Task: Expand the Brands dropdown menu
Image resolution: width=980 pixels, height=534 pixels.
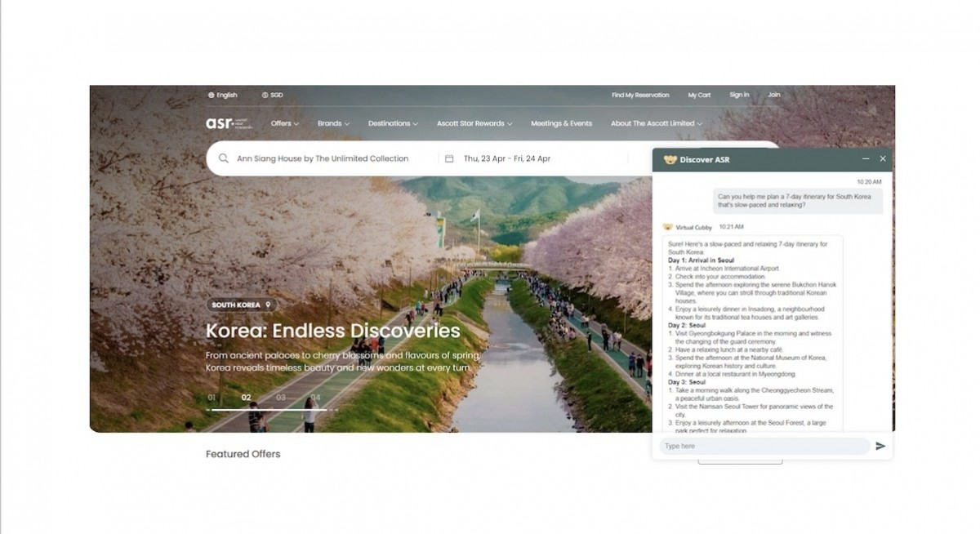Action: (x=333, y=124)
